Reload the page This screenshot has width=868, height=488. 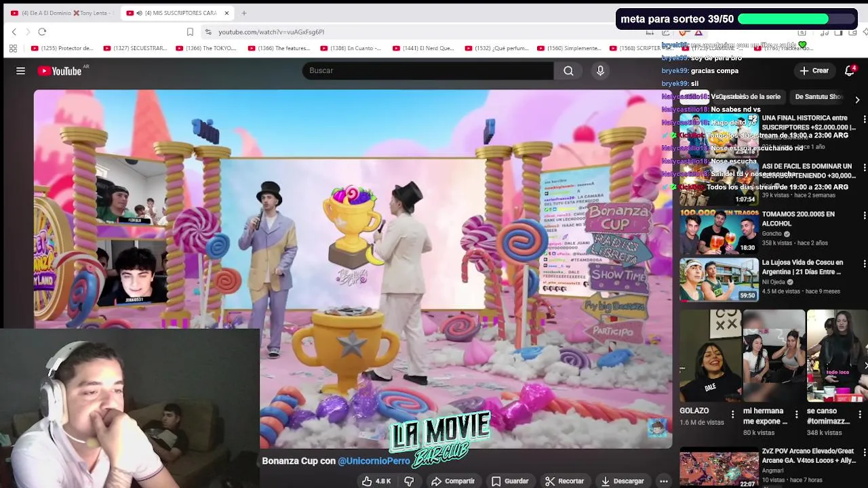[42, 32]
